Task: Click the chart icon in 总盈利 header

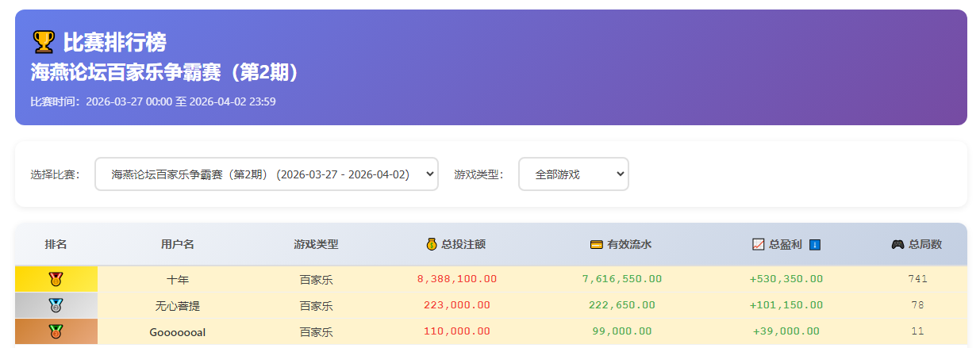Action: 758,244
